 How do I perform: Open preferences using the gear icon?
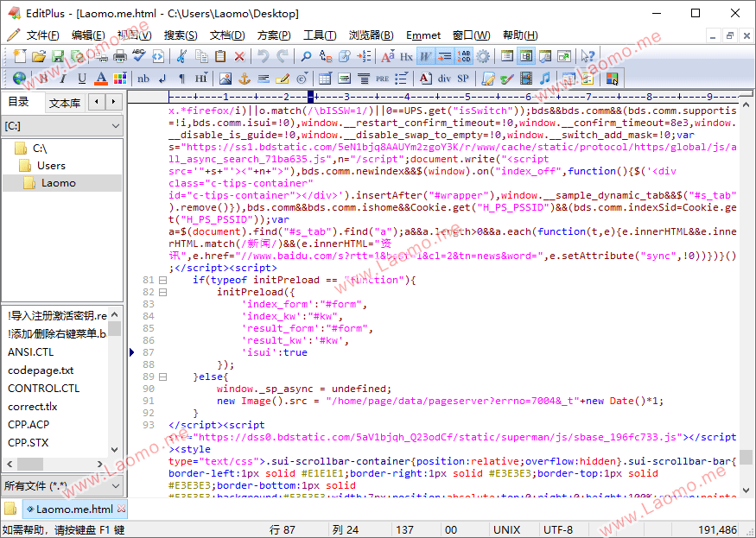pos(483,56)
